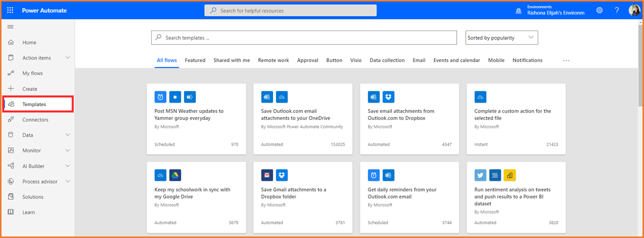Click the Google Drive icon on schoolwork card
The height and width of the screenshot is (238, 644).
pyautogui.click(x=175, y=175)
